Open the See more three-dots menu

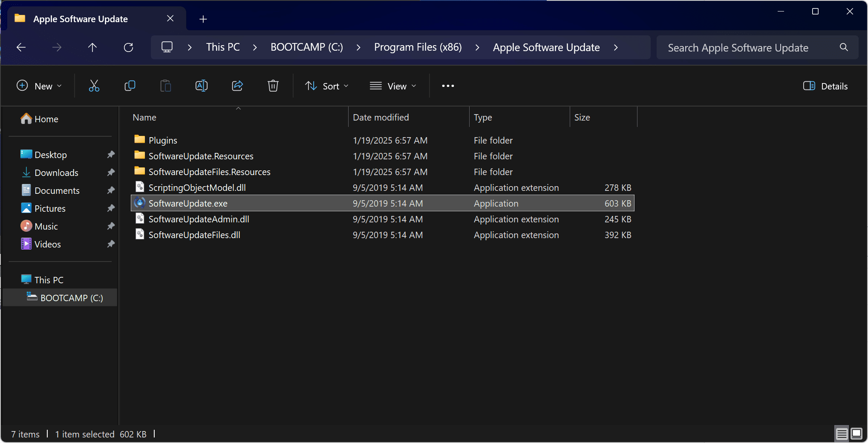coord(448,86)
